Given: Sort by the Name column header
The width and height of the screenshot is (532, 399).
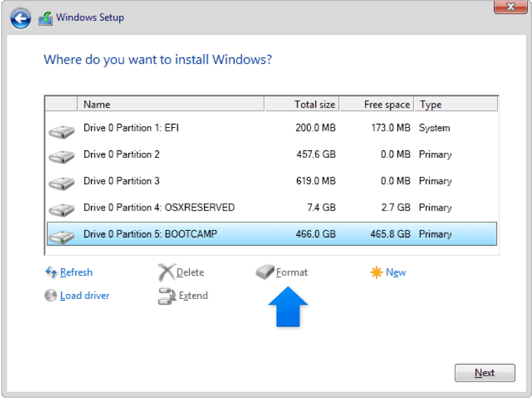Looking at the screenshot, I should 171,104.
